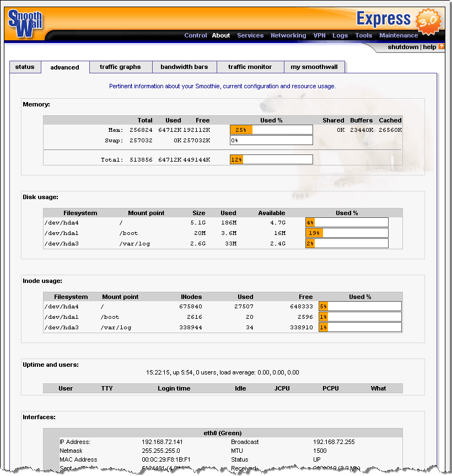
Task: Click the root disk 4% usage bar
Action: (x=347, y=222)
